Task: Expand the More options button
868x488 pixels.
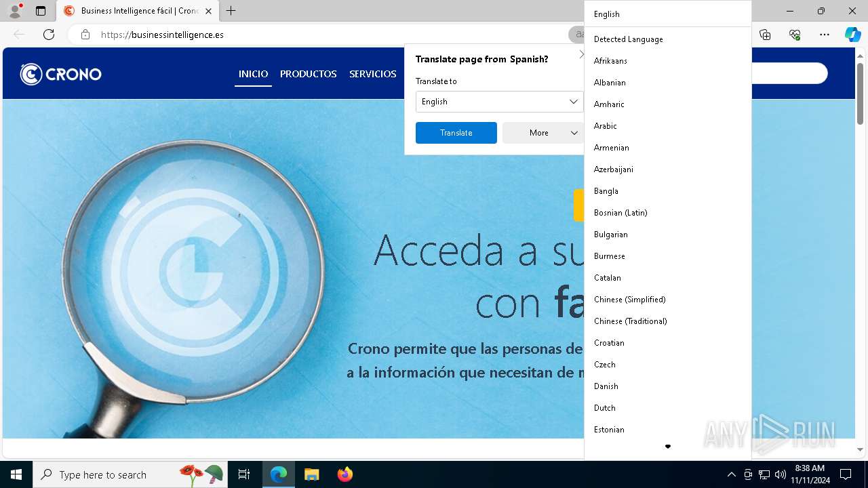Action: click(543, 133)
